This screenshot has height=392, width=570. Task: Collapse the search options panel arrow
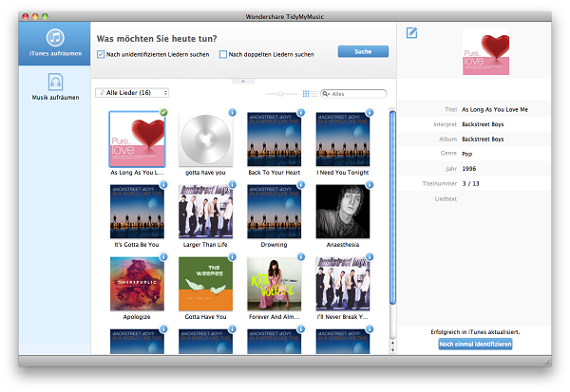point(243,81)
